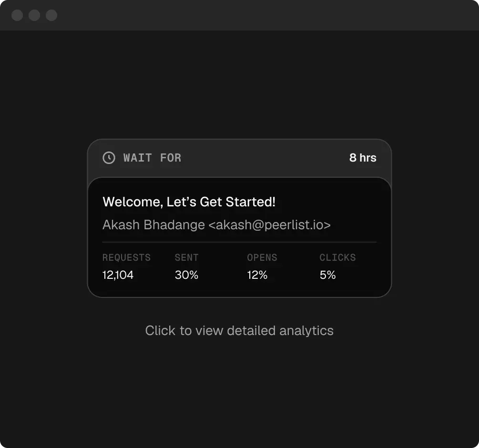Click the 12% opens value

tap(257, 275)
